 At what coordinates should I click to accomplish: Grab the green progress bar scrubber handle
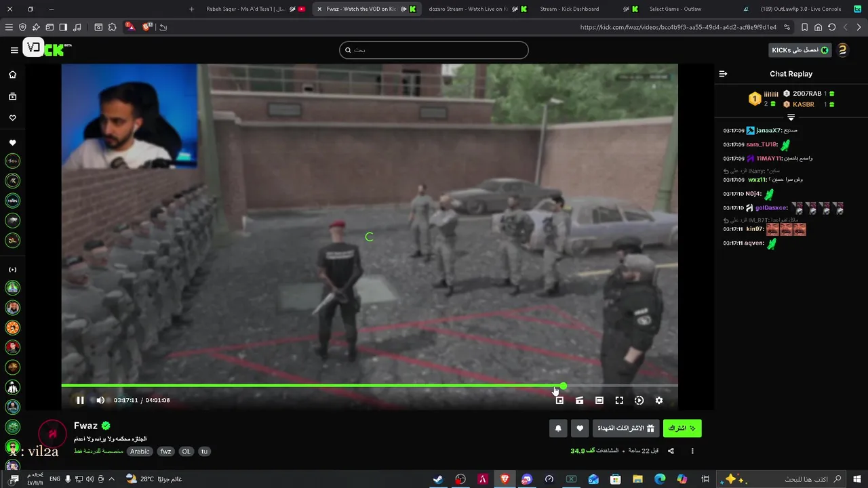(x=564, y=386)
